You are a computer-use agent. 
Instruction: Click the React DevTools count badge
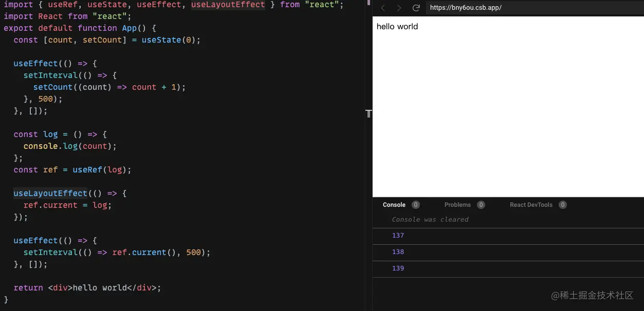pos(563,205)
